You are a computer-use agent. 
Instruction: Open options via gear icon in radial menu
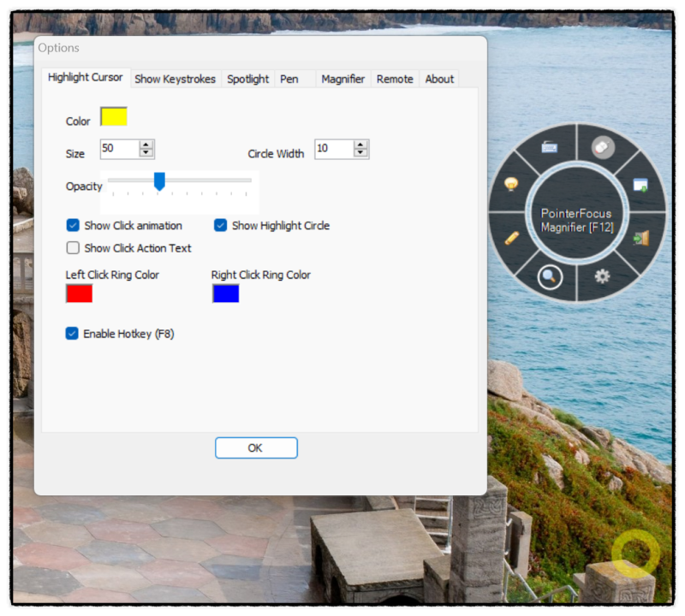[602, 275]
